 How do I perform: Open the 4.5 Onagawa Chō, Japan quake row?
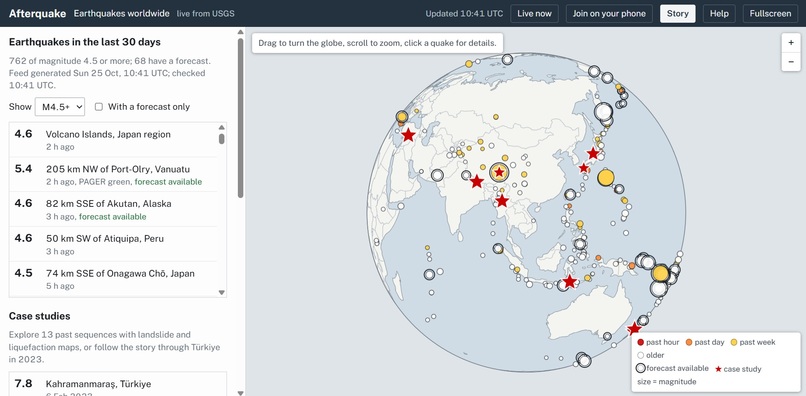point(113,279)
